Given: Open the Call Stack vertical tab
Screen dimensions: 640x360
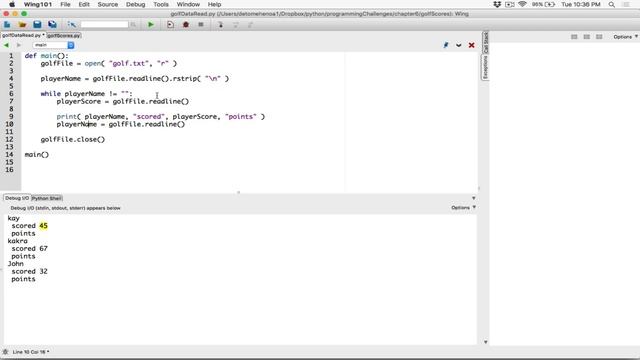Looking at the screenshot, I should pos(485,43).
